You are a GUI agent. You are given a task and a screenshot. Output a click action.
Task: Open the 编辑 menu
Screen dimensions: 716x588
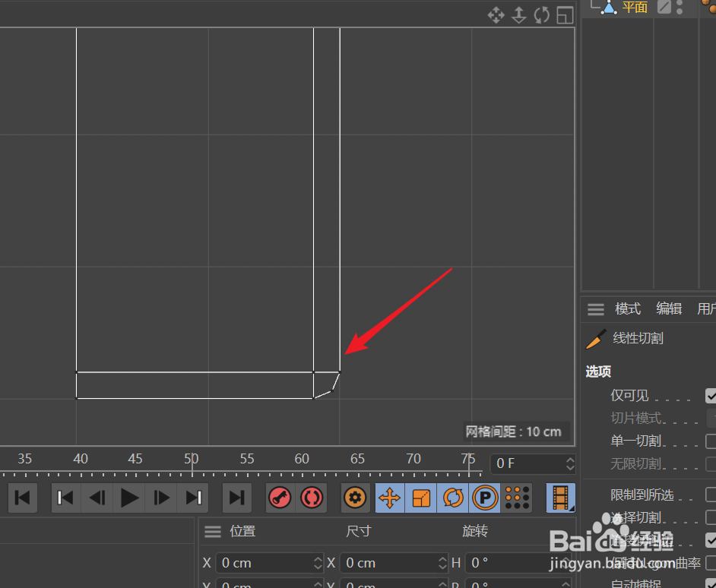pyautogui.click(x=668, y=308)
